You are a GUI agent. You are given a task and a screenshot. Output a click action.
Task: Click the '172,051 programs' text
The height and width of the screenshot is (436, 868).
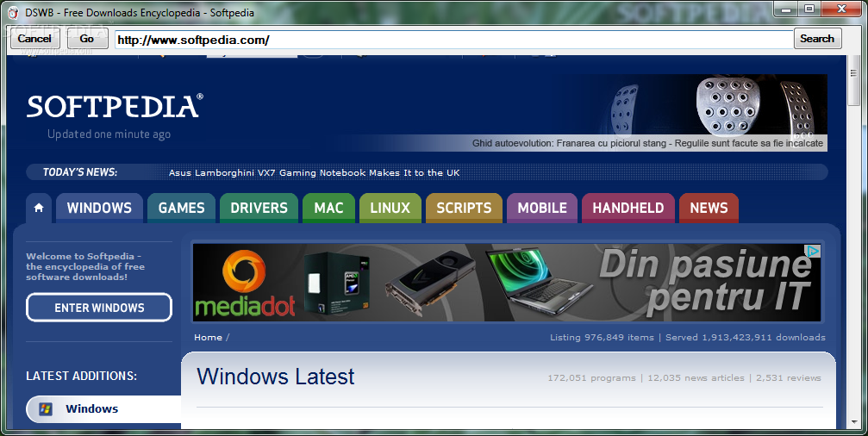coord(592,378)
